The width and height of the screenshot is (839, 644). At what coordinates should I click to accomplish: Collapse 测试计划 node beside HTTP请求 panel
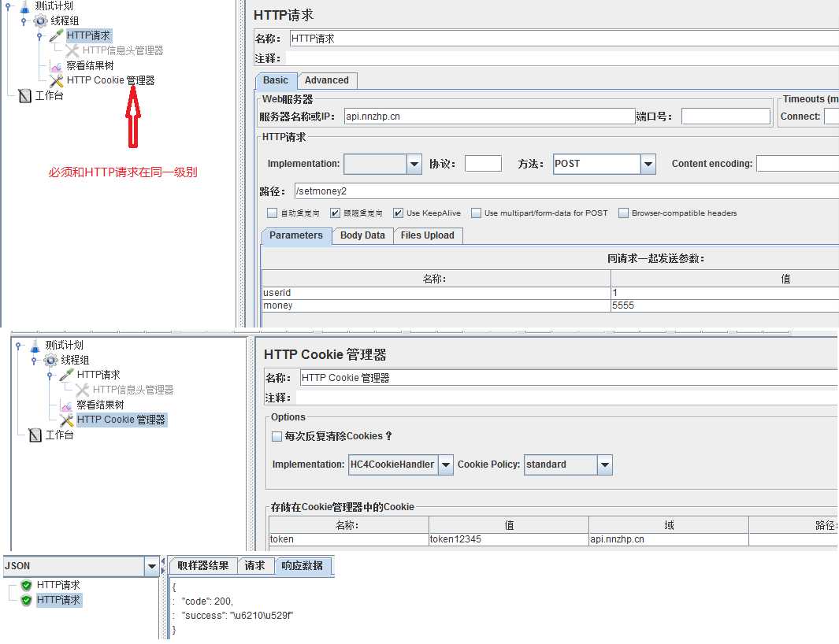(8, 6)
